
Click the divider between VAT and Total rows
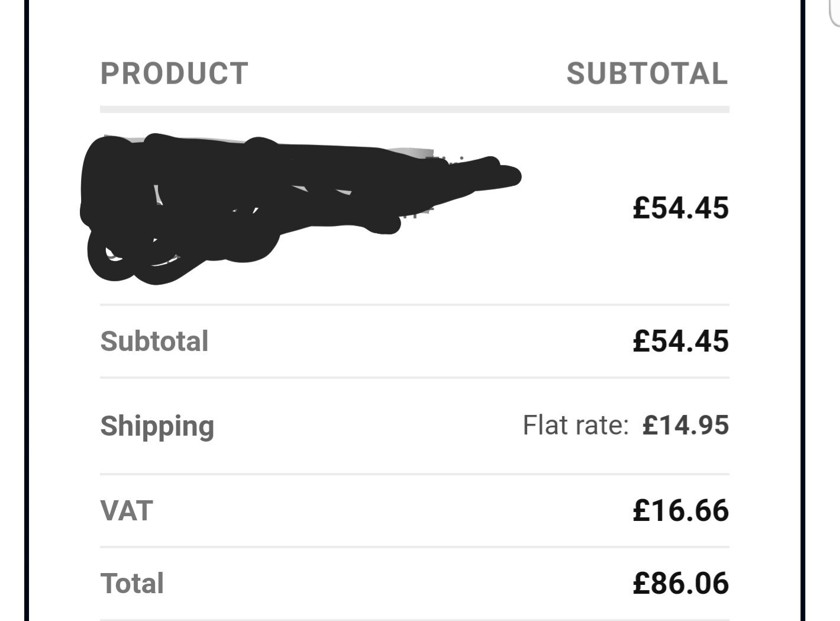pos(415,547)
